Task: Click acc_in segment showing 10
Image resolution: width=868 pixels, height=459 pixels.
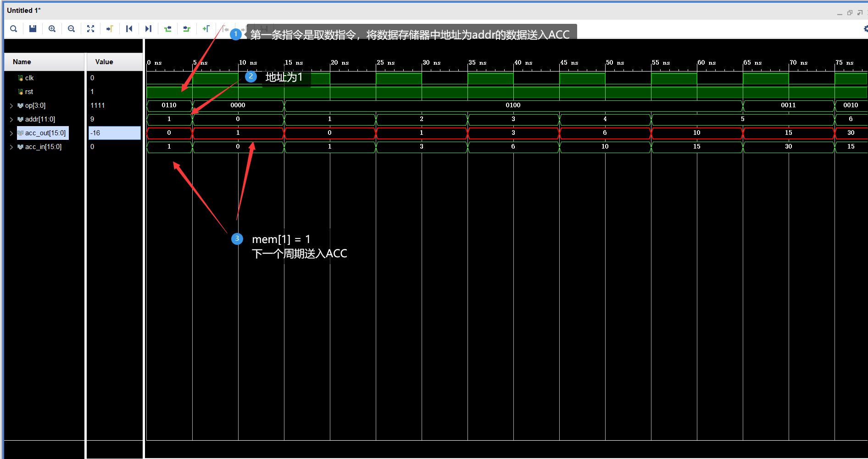Action: click(x=605, y=147)
